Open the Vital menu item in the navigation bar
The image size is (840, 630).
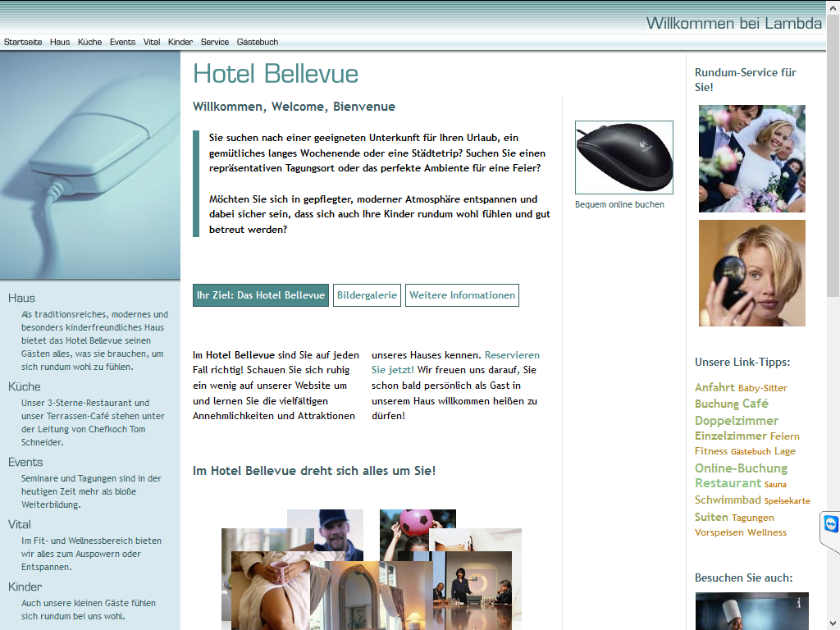(152, 42)
